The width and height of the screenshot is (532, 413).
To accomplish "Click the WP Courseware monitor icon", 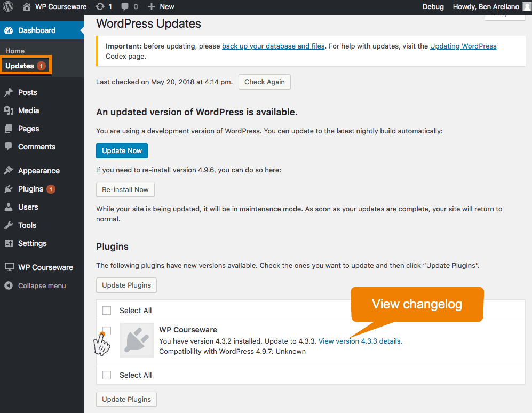I will click(9, 267).
